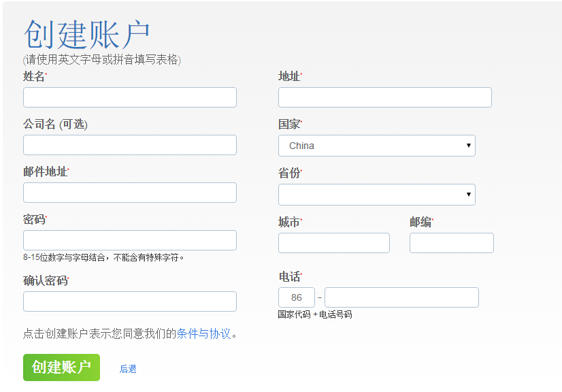Image resolution: width=562 pixels, height=392 pixels.
Task: Expand the 省份 province selector
Action: click(x=376, y=194)
